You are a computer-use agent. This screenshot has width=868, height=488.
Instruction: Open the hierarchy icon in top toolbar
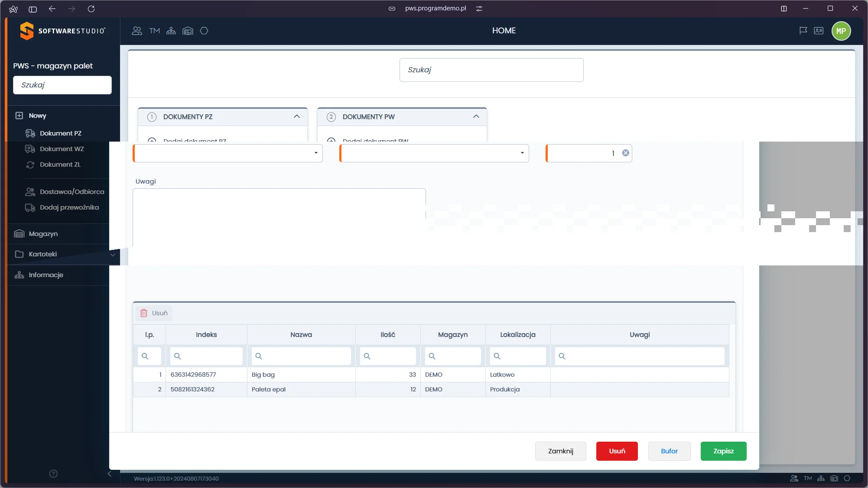[171, 31]
